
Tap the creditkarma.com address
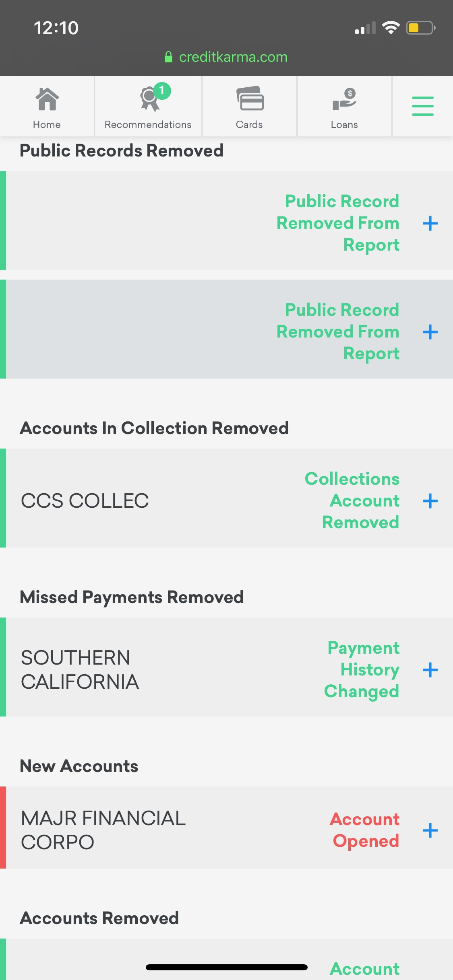[x=233, y=57]
